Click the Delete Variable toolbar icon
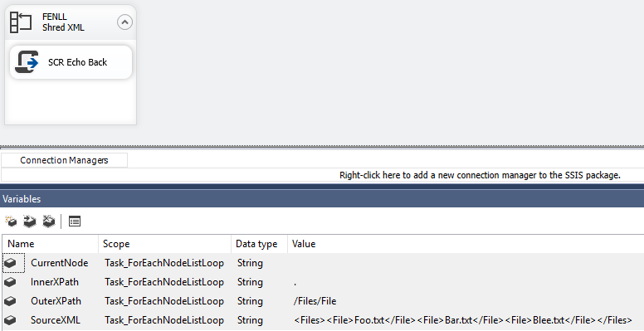 click(49, 221)
